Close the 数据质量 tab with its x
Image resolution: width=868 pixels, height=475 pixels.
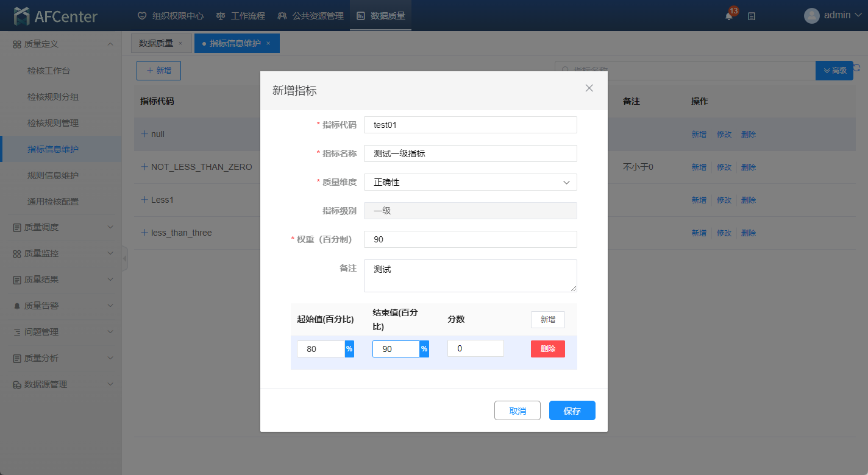pyautogui.click(x=180, y=43)
